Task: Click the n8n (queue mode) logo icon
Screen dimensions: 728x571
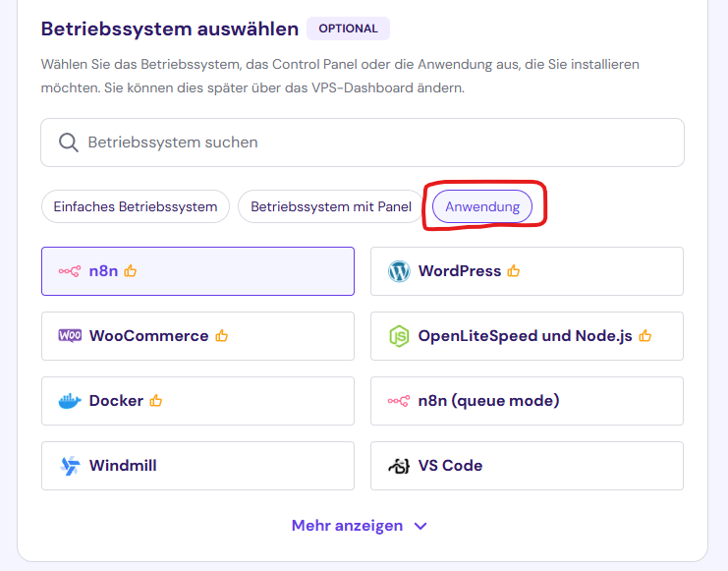Action: [x=399, y=401]
